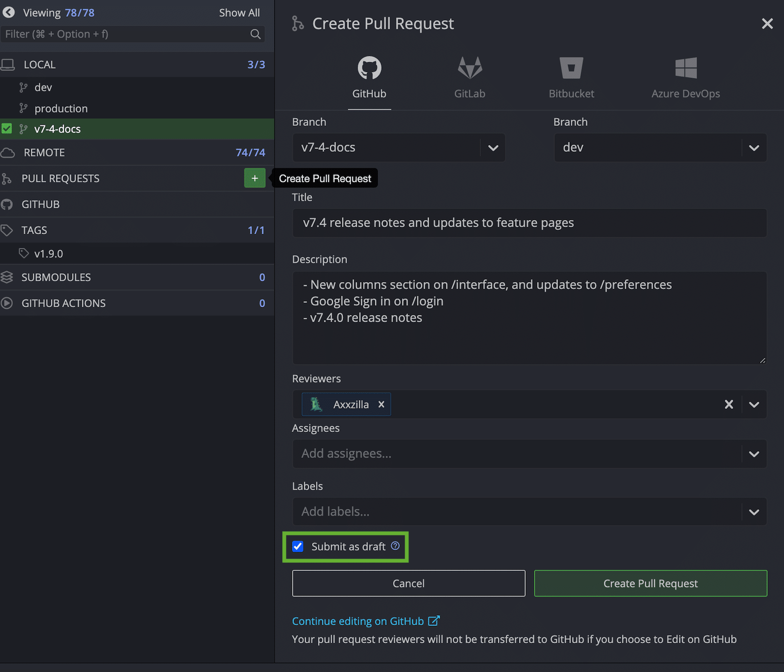This screenshot has width=784, height=672.
Task: Expand the Add labels dropdown
Action: [x=754, y=511]
